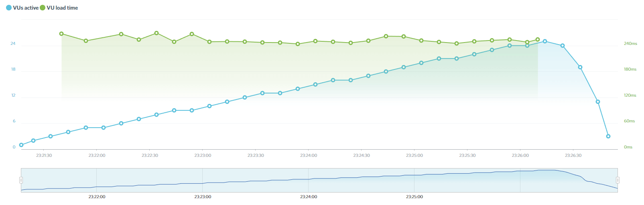
Task: Click the green VU load time legend dot
Action: 43,8
